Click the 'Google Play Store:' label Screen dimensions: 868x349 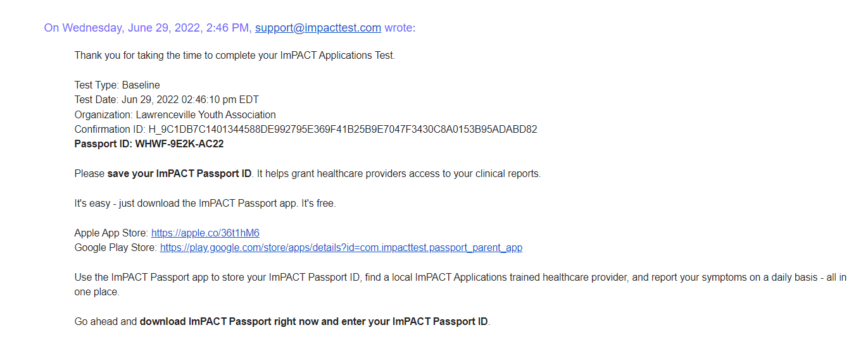pyautogui.click(x=116, y=248)
